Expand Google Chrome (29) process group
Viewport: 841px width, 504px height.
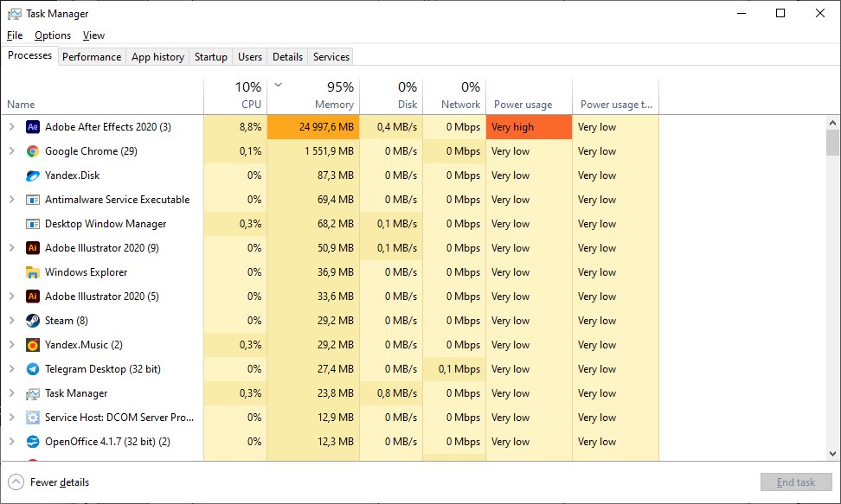pos(12,151)
